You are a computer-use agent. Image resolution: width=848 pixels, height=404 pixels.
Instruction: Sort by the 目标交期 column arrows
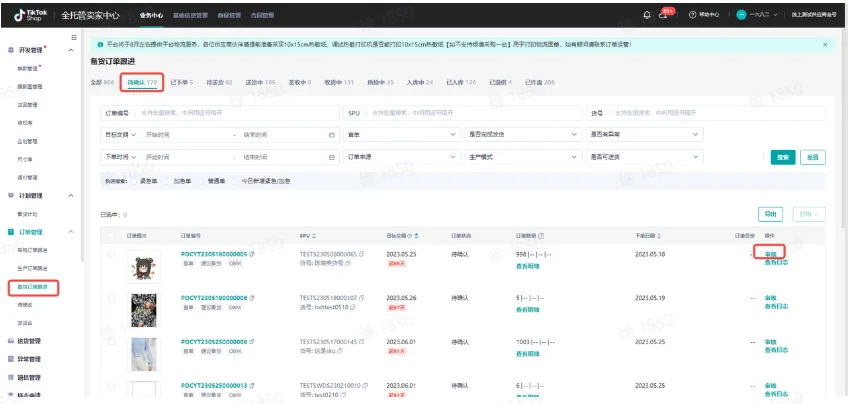point(416,236)
